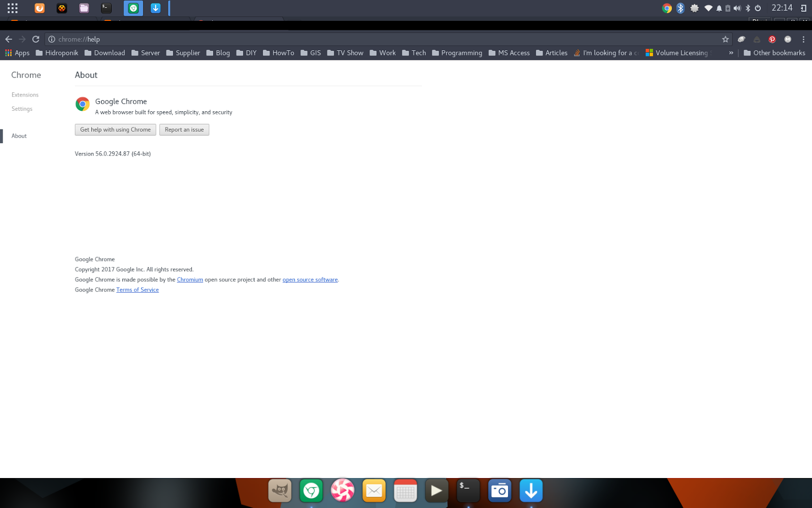Open the round M extension icon
This screenshot has height=508, width=812.
click(x=788, y=39)
